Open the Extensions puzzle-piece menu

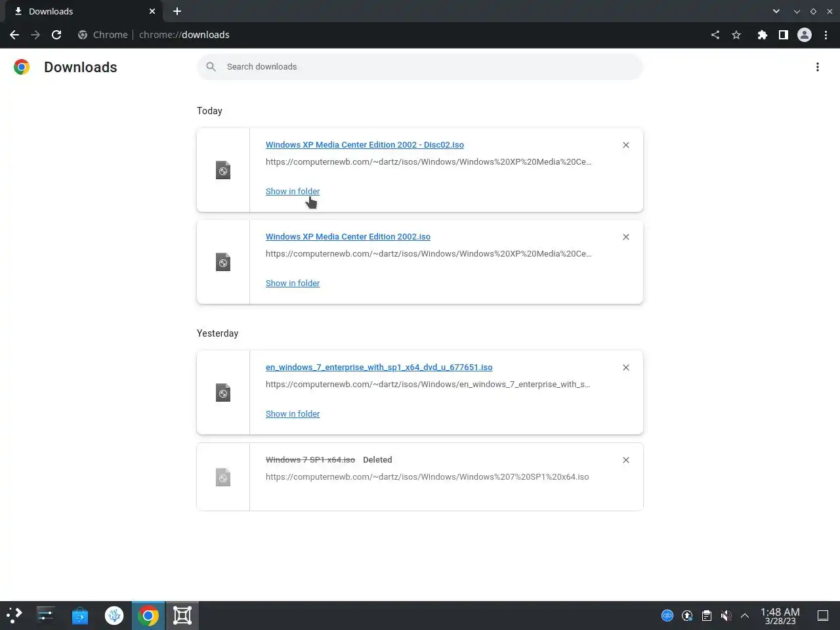pyautogui.click(x=762, y=35)
